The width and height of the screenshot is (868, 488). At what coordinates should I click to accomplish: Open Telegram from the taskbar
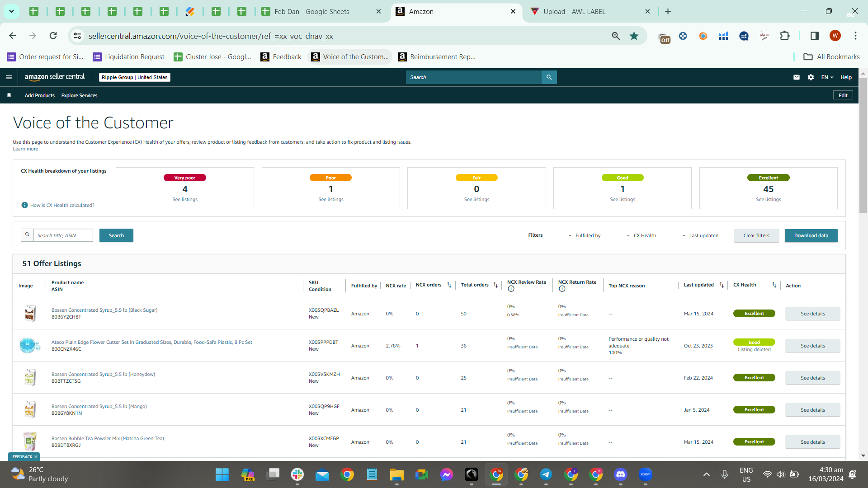(546, 474)
